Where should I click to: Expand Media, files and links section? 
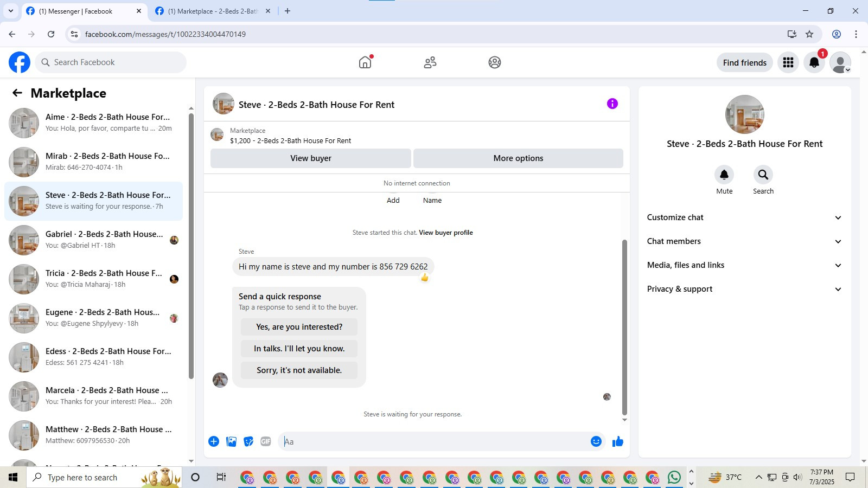[x=744, y=265]
